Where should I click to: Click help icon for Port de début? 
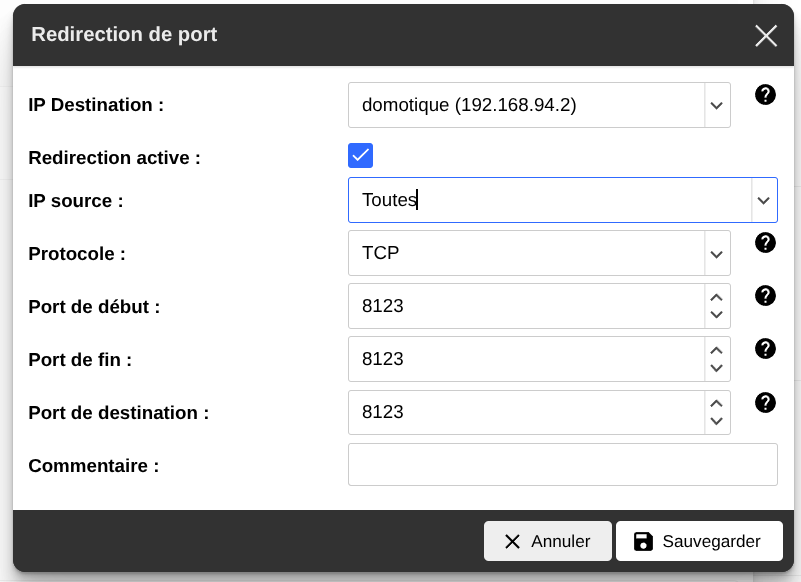765,295
